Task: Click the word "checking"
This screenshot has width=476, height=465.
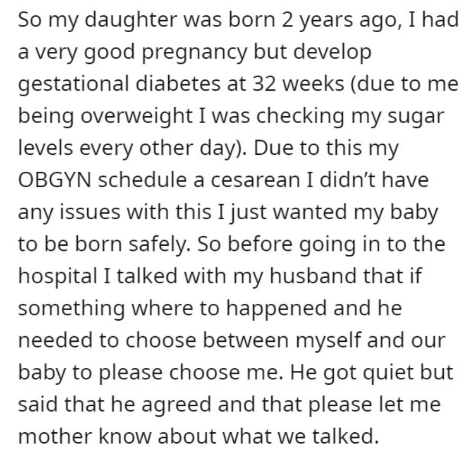Action: 300,117
